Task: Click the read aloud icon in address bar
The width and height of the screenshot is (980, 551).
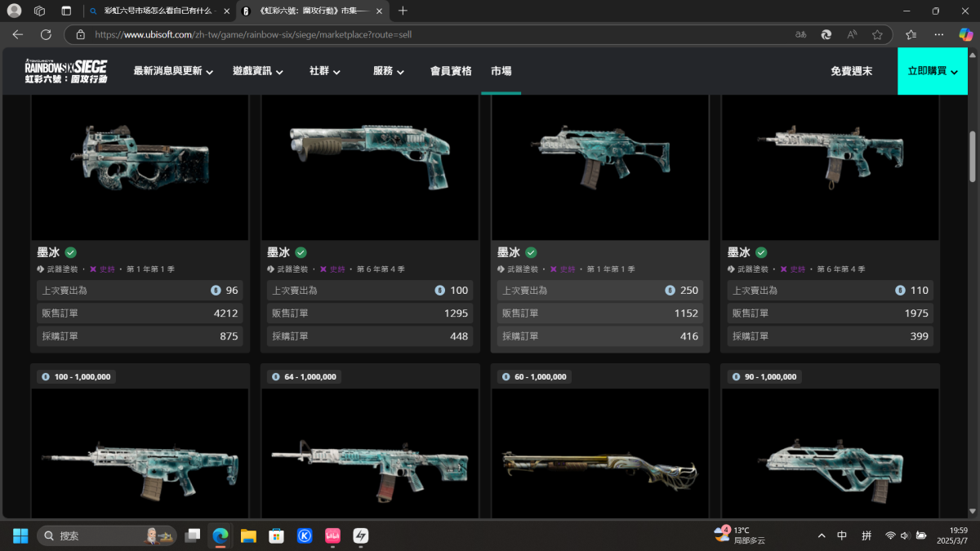Action: point(852,35)
